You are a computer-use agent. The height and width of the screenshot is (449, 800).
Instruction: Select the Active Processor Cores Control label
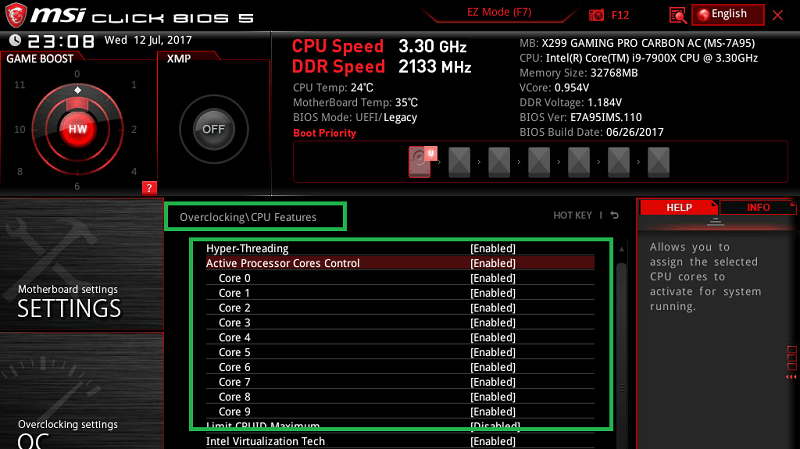pos(283,263)
